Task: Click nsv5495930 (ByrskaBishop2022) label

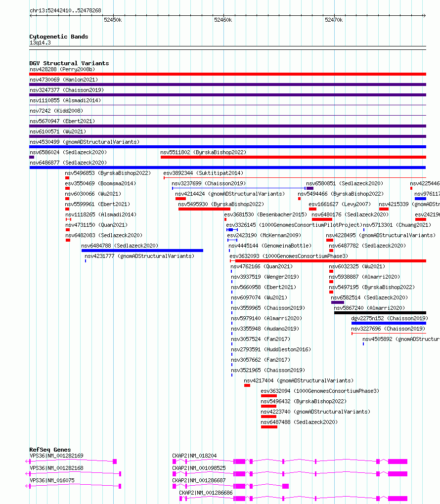Action: point(221,204)
